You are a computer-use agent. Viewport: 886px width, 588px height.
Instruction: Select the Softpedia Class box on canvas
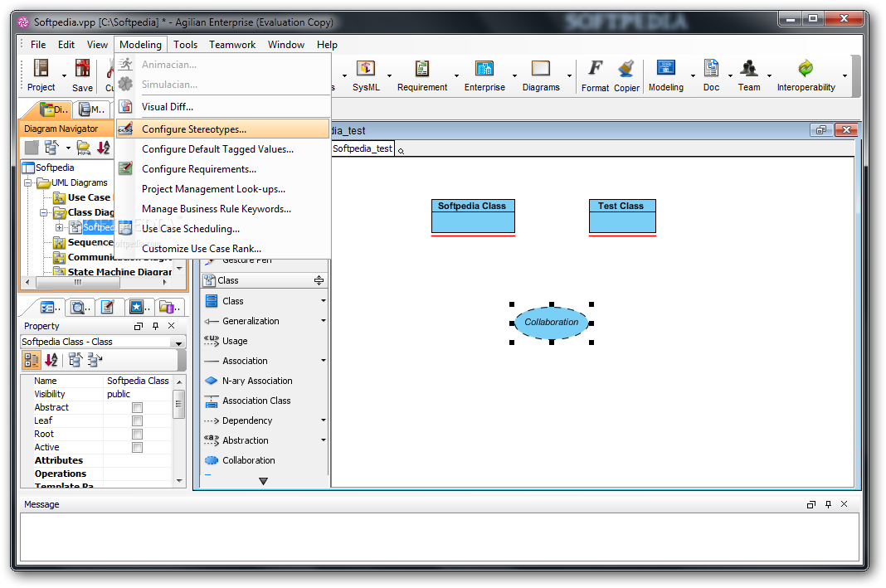473,216
